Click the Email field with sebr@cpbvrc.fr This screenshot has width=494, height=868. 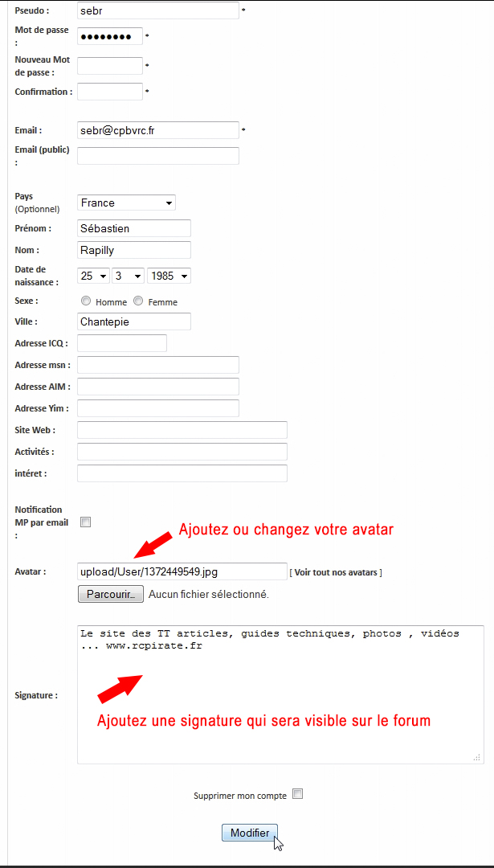(x=158, y=130)
